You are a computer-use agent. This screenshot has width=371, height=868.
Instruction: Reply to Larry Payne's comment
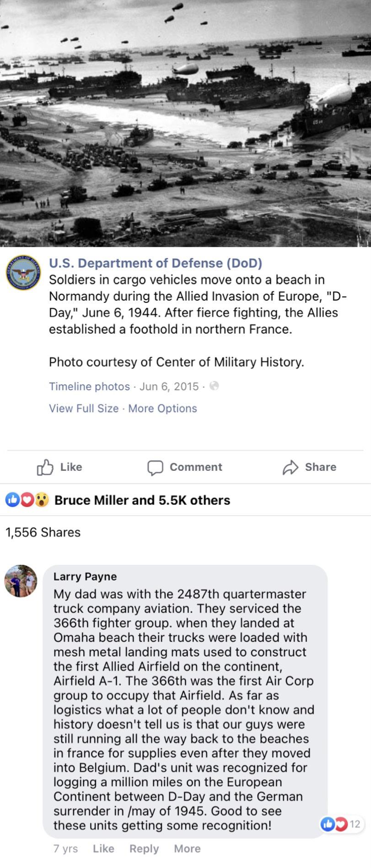pos(144,849)
